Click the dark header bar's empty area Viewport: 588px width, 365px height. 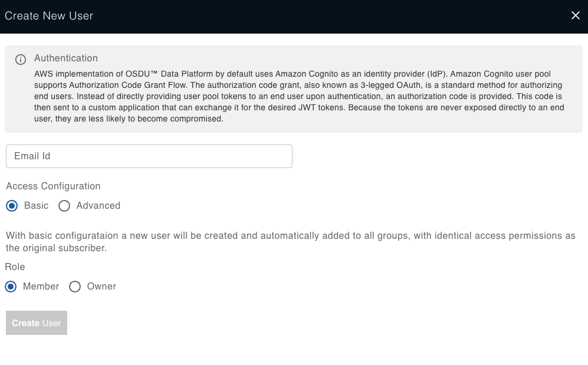330,17
